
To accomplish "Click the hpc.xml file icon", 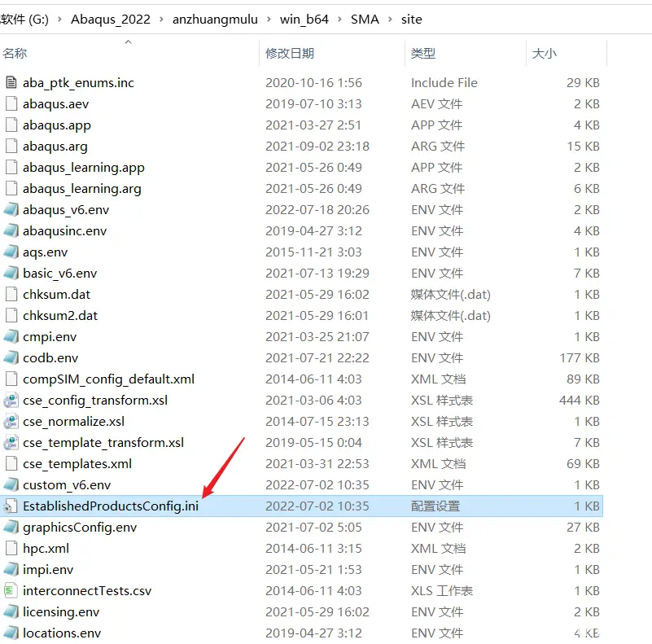I will tap(11, 548).
